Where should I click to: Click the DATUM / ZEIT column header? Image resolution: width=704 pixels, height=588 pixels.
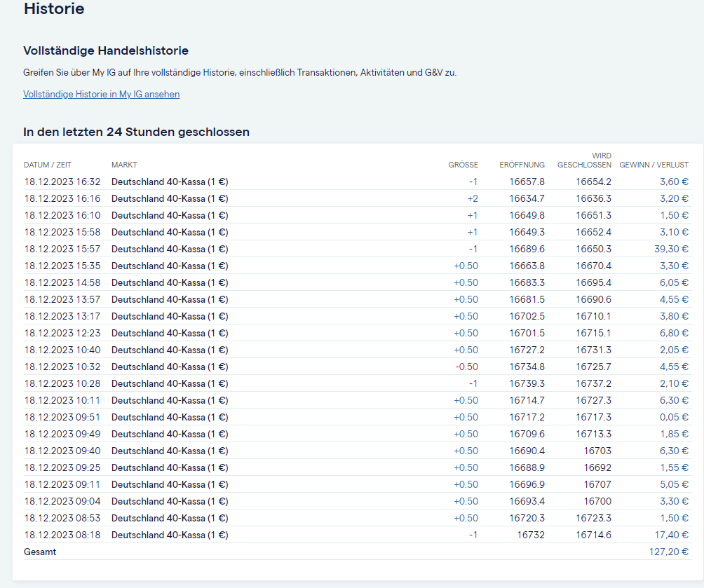[x=48, y=165]
